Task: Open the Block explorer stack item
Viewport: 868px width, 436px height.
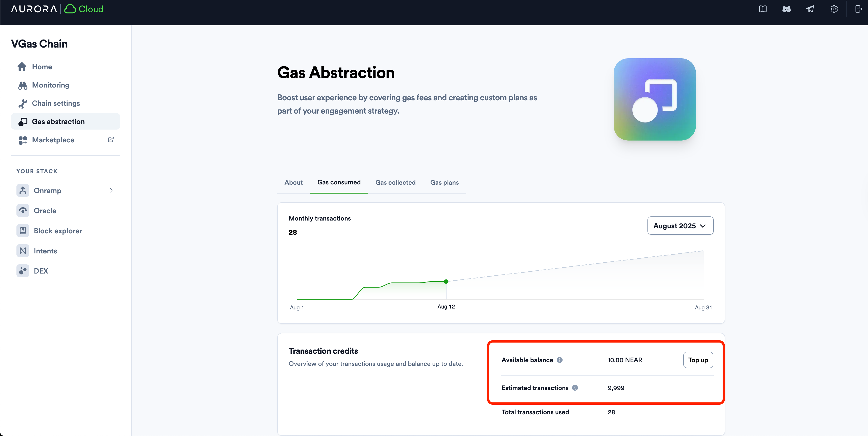Action: point(58,231)
